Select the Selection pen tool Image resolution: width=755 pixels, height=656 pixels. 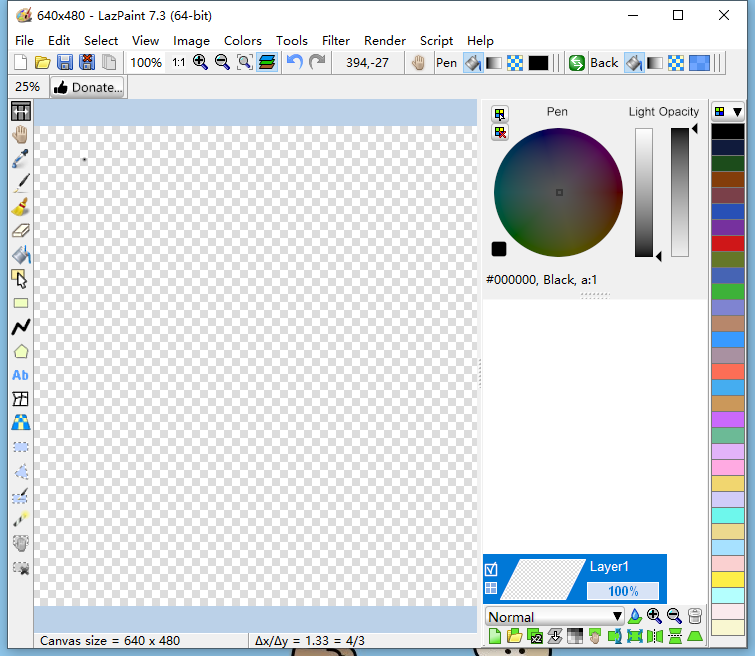pyautogui.click(x=20, y=496)
